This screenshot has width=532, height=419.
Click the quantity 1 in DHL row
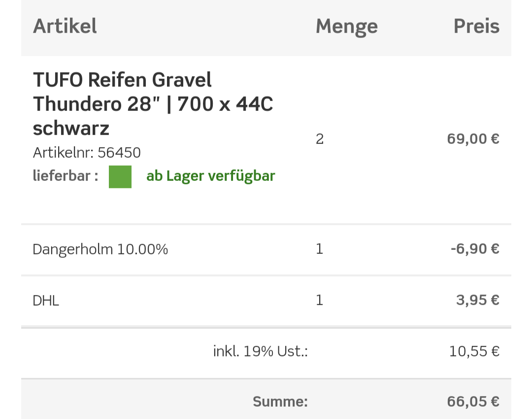point(319,300)
